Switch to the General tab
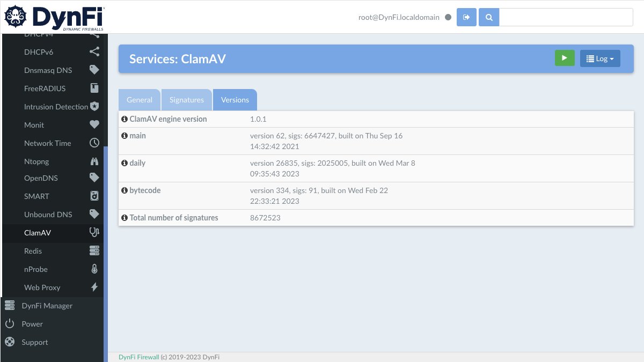 [140, 100]
